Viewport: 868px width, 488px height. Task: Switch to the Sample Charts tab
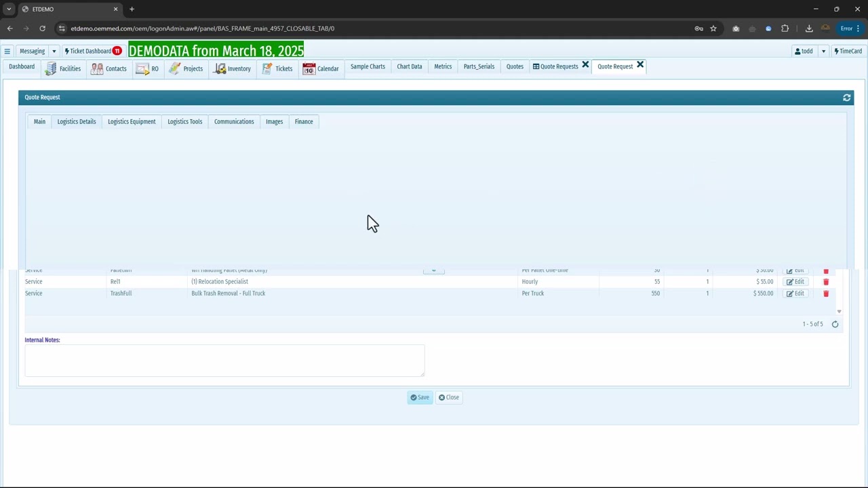pos(368,66)
